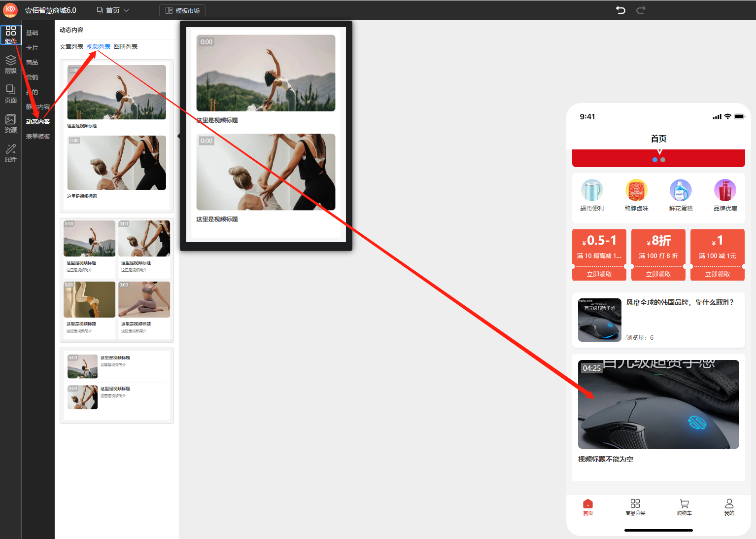Switch to the 文章列表 tab
Image resolution: width=756 pixels, height=539 pixels.
[x=71, y=47]
